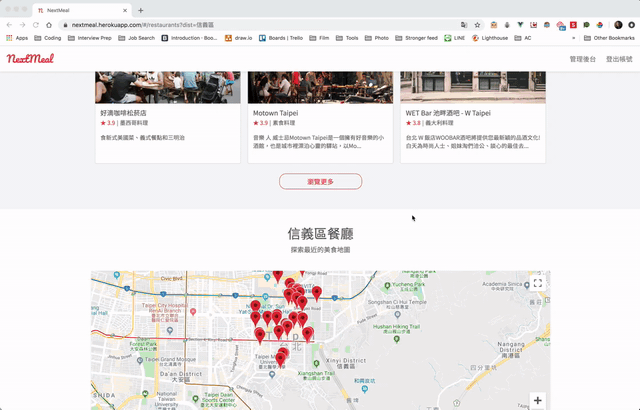Viewport: 640px width, 410px height.
Task: Click the Xinyi District map label
Action: (346, 361)
